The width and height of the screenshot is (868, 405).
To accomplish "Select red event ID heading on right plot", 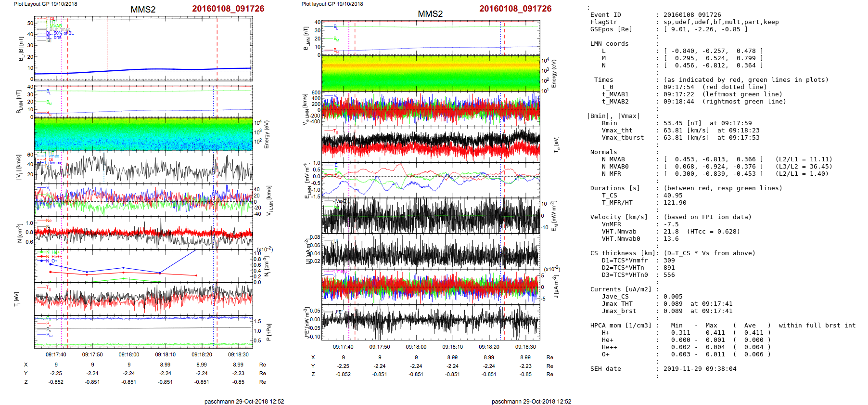I will [x=515, y=9].
